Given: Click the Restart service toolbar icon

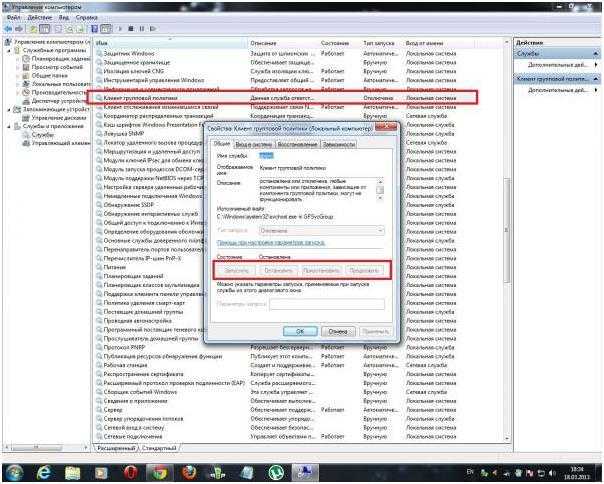Looking at the screenshot, I should (x=153, y=29).
